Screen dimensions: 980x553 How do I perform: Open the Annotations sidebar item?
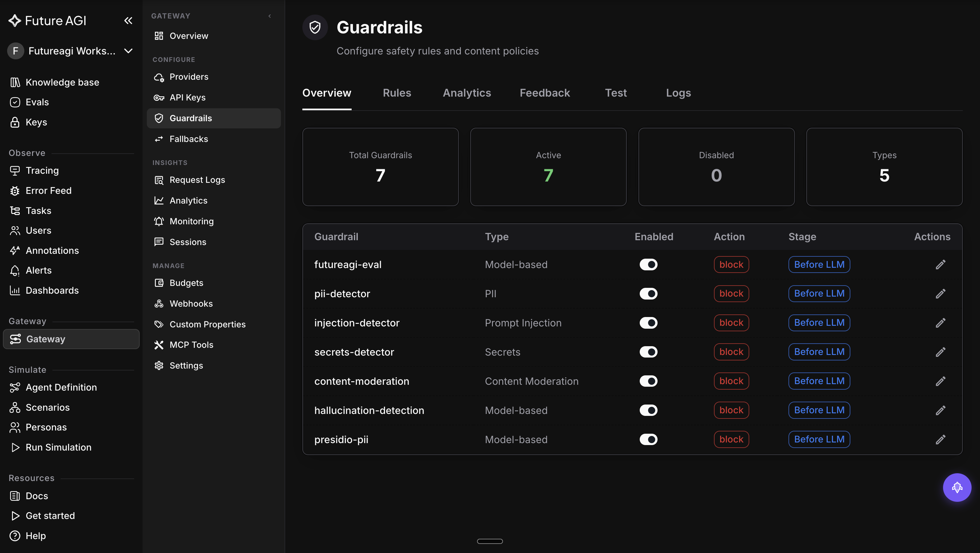click(x=71, y=251)
